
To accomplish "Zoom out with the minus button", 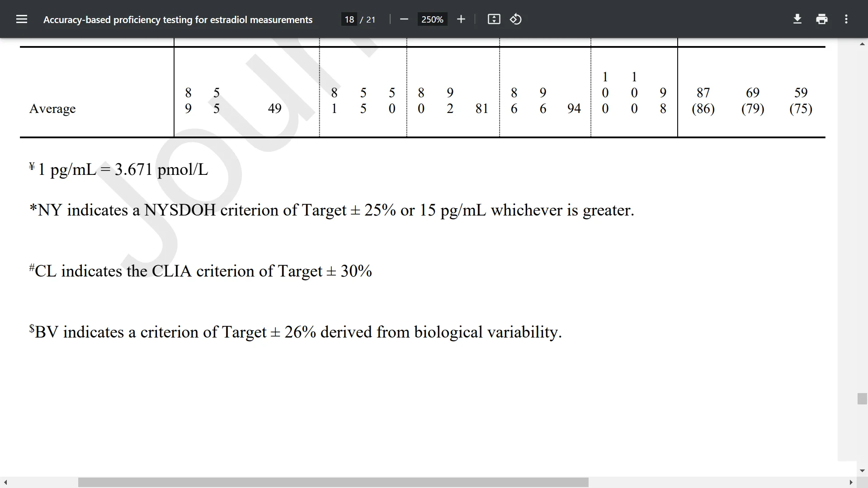I will [x=404, y=19].
